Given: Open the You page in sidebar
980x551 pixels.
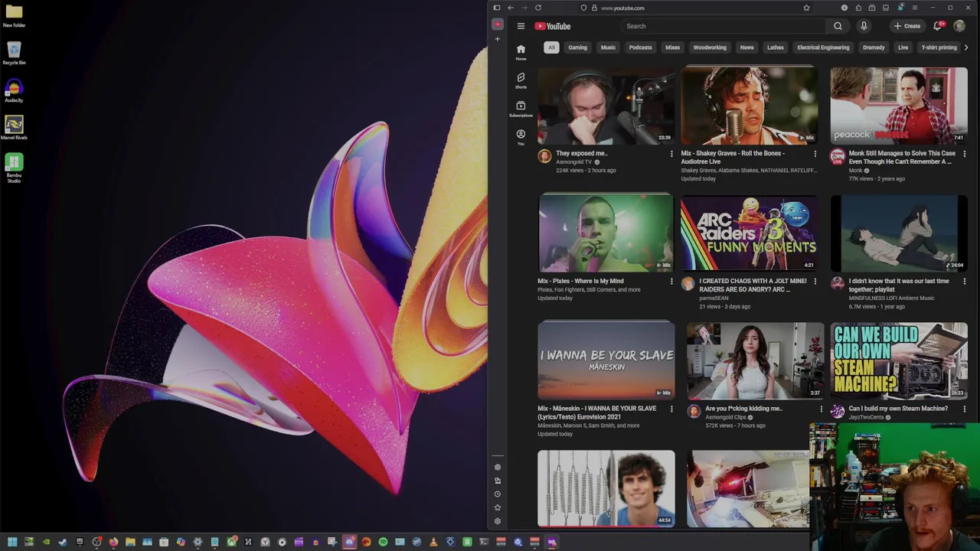Looking at the screenshot, I should click(x=521, y=137).
